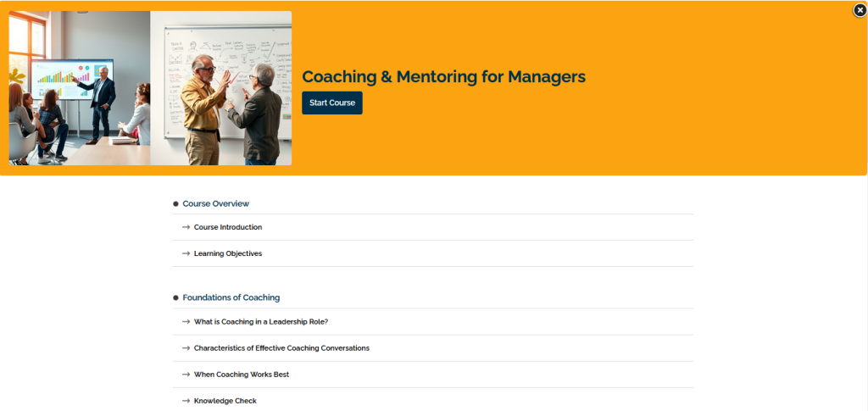Click the arrow icon beside Learning Objectives

(186, 253)
